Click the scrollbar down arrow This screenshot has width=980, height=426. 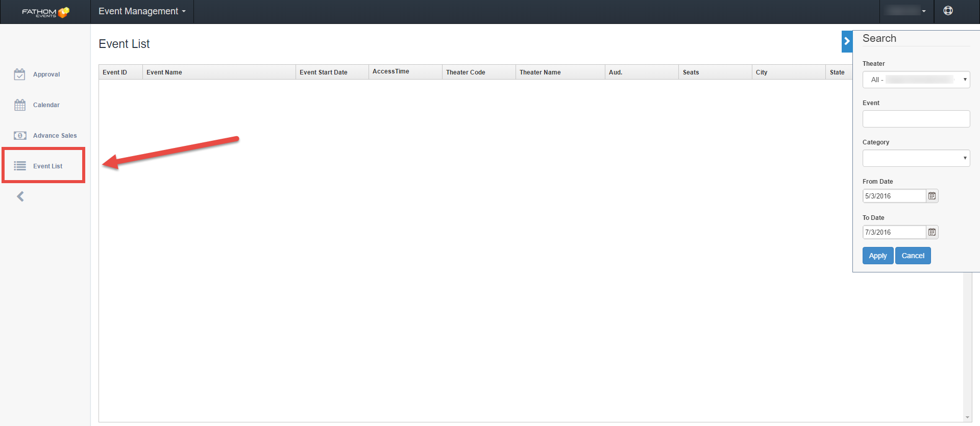[x=967, y=417]
